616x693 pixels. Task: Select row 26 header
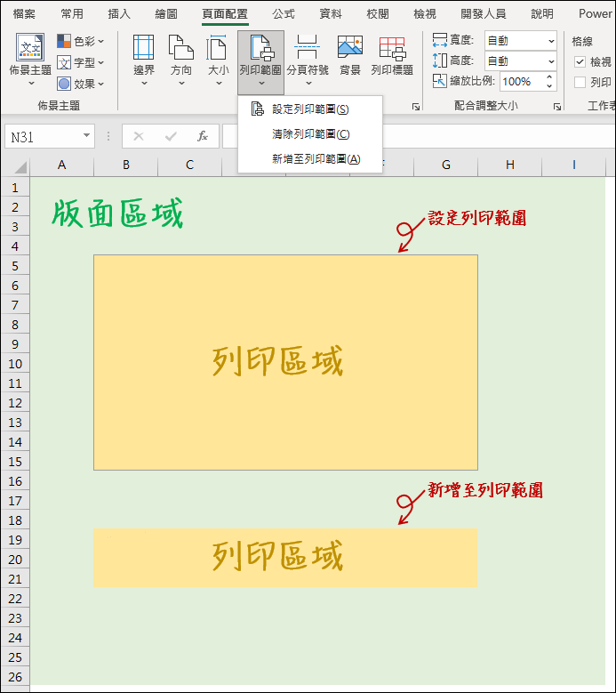(15, 677)
